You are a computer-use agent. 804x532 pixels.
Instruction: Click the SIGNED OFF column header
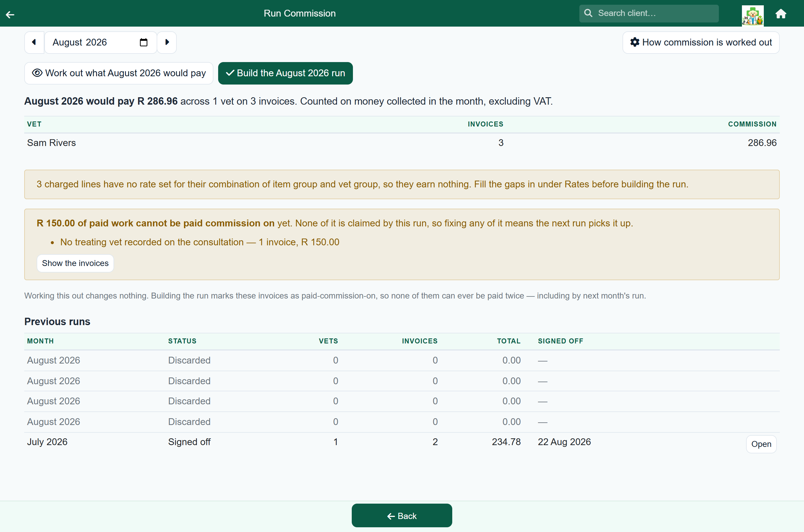coord(560,341)
